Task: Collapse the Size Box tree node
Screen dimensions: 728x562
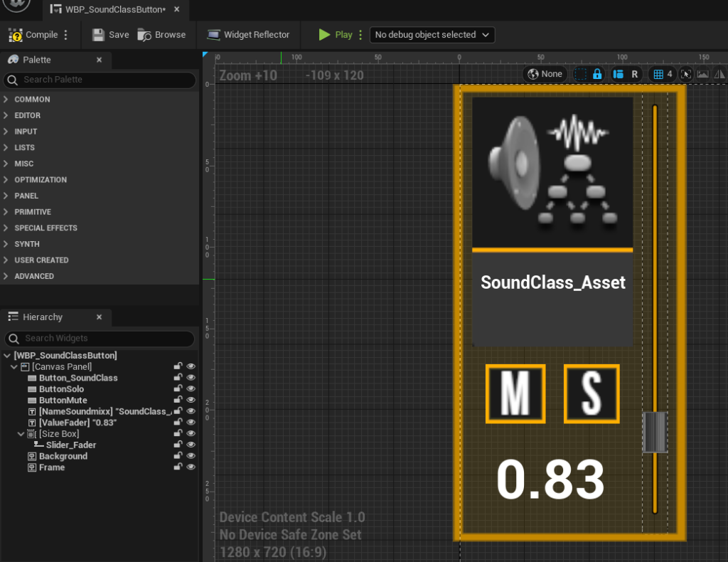Action: click(x=20, y=434)
